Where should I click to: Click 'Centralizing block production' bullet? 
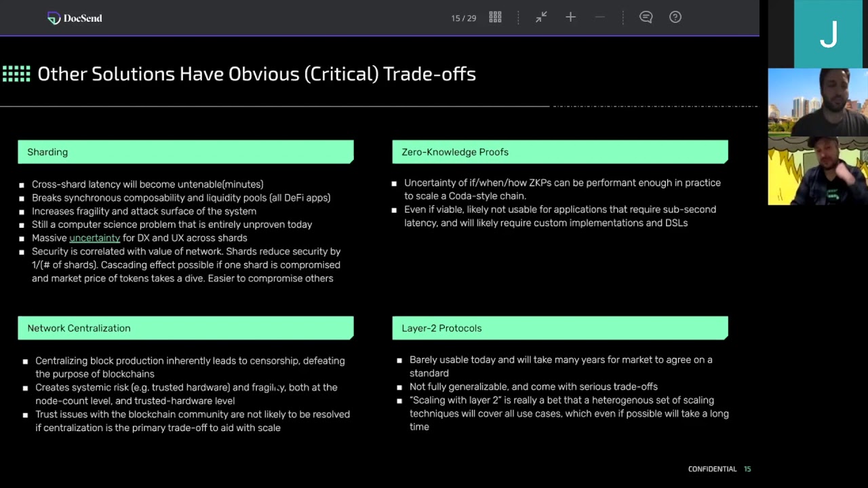pos(190,367)
